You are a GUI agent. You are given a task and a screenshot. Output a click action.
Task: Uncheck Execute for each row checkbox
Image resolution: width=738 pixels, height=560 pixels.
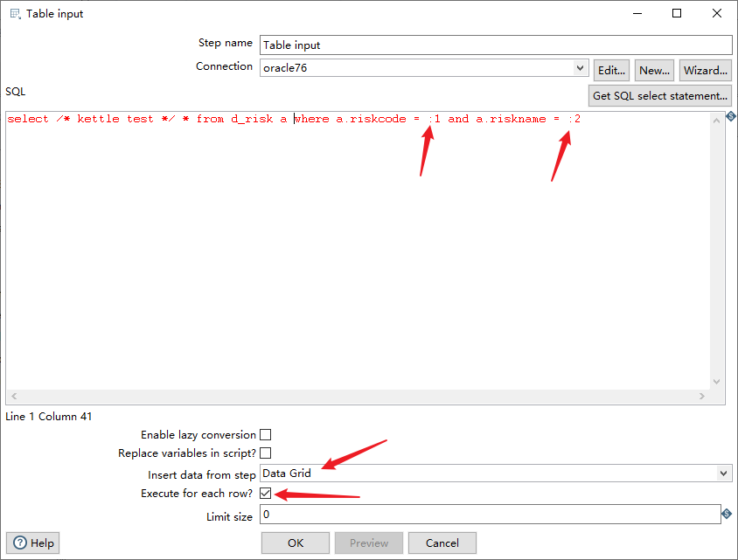tap(266, 494)
